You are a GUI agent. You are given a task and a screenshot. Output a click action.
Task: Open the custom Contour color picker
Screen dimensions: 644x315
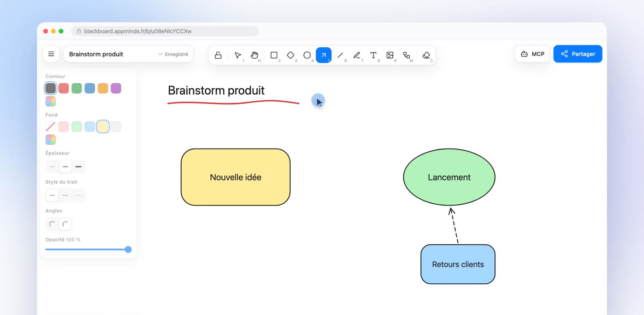point(51,101)
